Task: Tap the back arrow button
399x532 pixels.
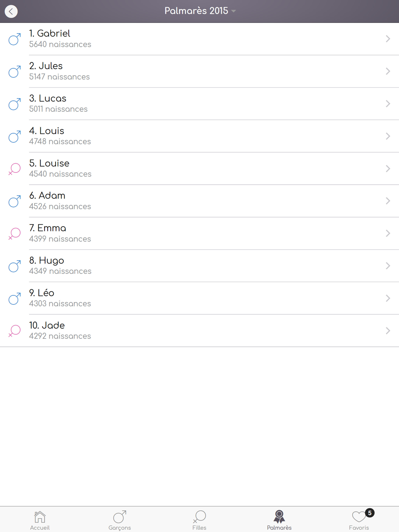Action: pyautogui.click(x=11, y=11)
